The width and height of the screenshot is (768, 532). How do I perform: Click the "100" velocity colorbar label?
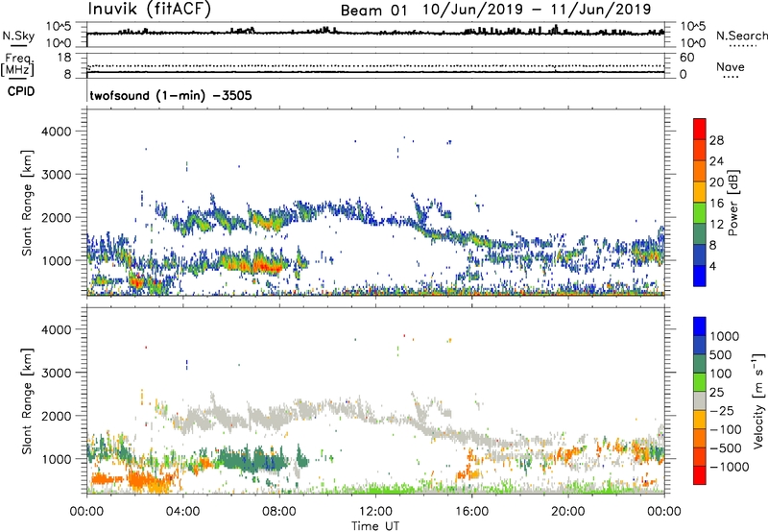point(721,374)
